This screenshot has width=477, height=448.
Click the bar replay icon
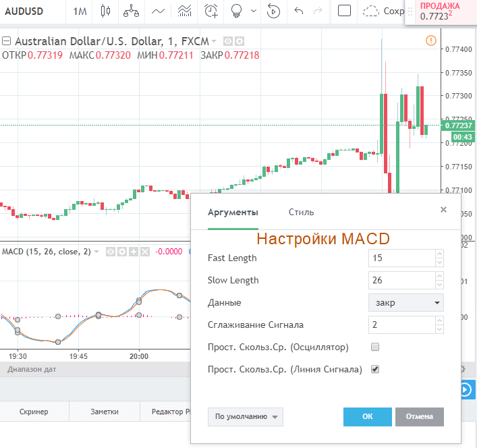(x=273, y=11)
